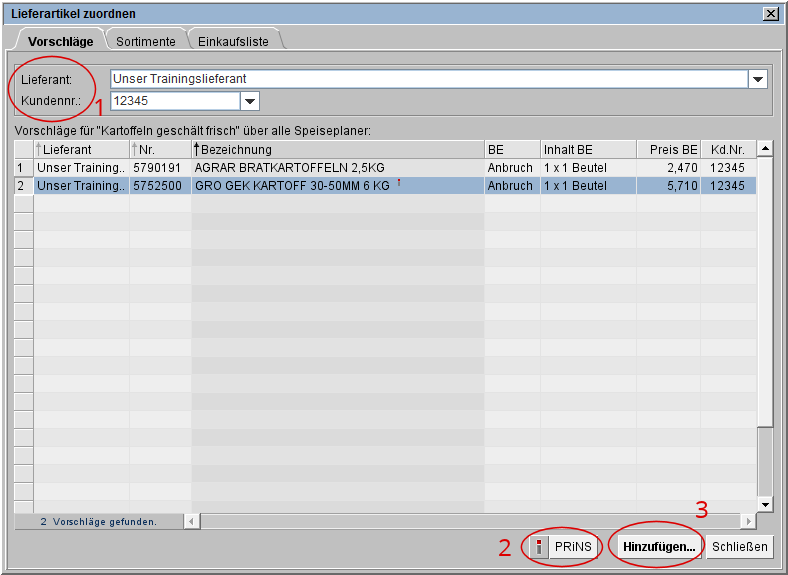This screenshot has width=788, height=575.
Task: Sort table by Lieferant column header
Action: (81, 150)
